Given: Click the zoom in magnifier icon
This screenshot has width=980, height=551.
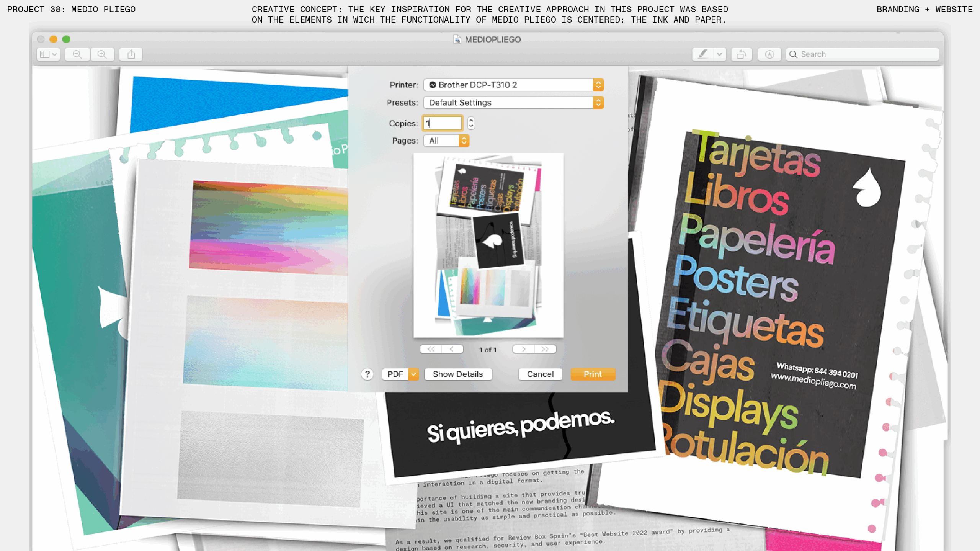Looking at the screenshot, I should tap(102, 54).
